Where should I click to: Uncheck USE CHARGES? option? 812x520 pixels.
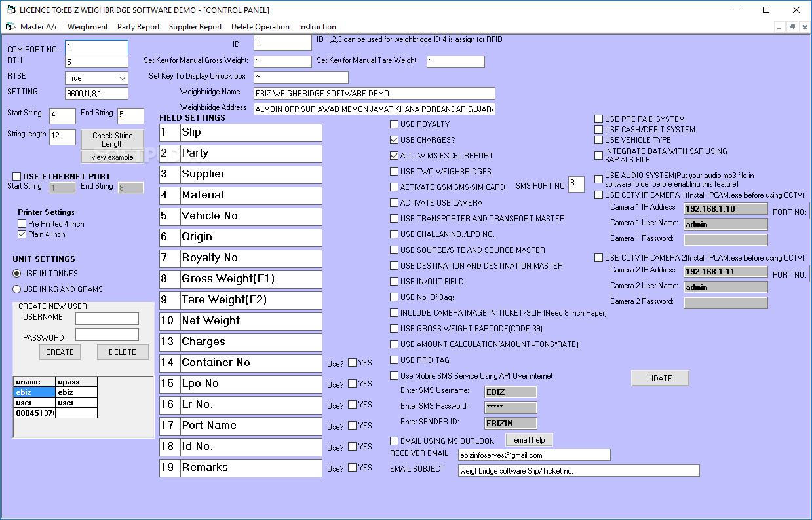point(395,140)
